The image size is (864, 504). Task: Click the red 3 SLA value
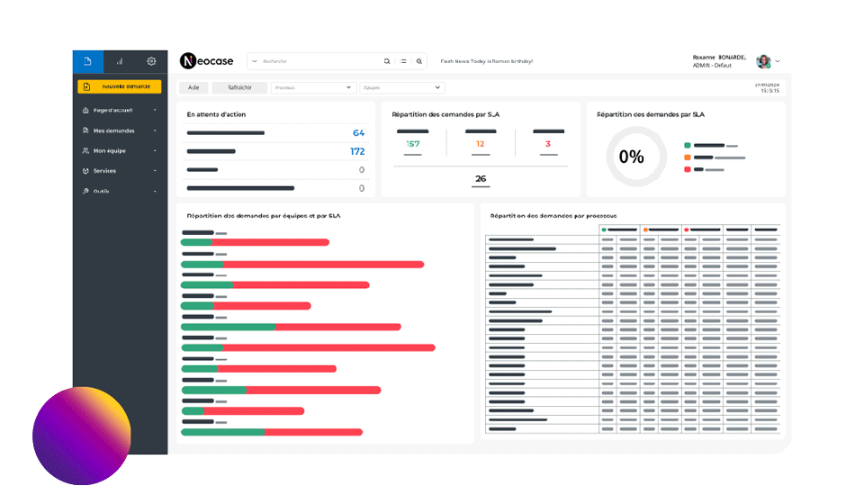pos(548,144)
